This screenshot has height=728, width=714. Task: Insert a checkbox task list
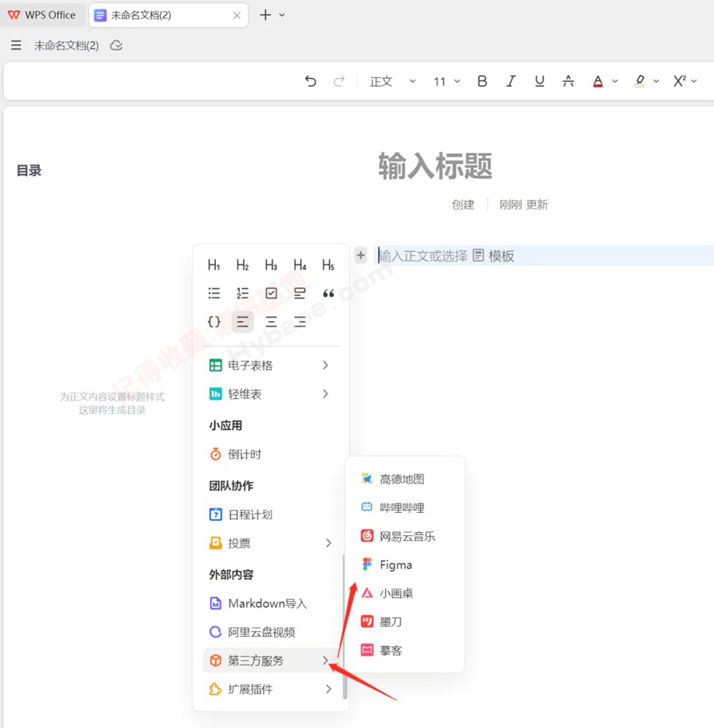point(271,293)
